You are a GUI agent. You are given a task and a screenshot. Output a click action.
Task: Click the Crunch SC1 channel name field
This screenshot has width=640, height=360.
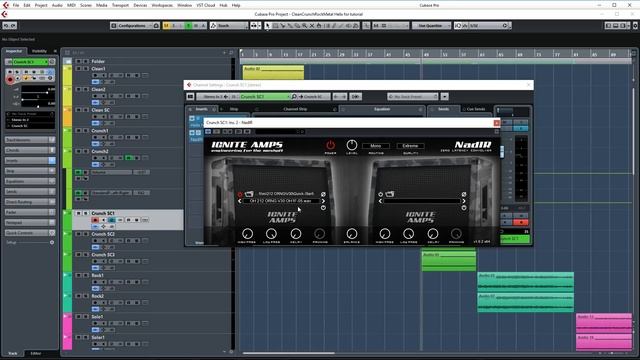pyautogui.click(x=264, y=97)
